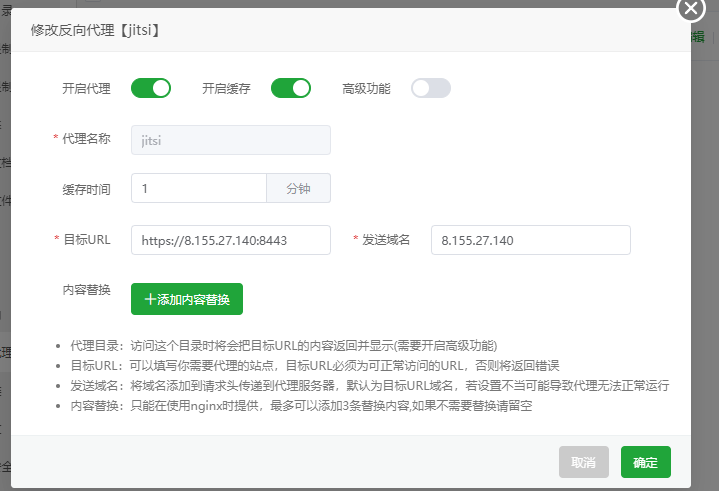Click the 缓存时间 label

point(86,188)
